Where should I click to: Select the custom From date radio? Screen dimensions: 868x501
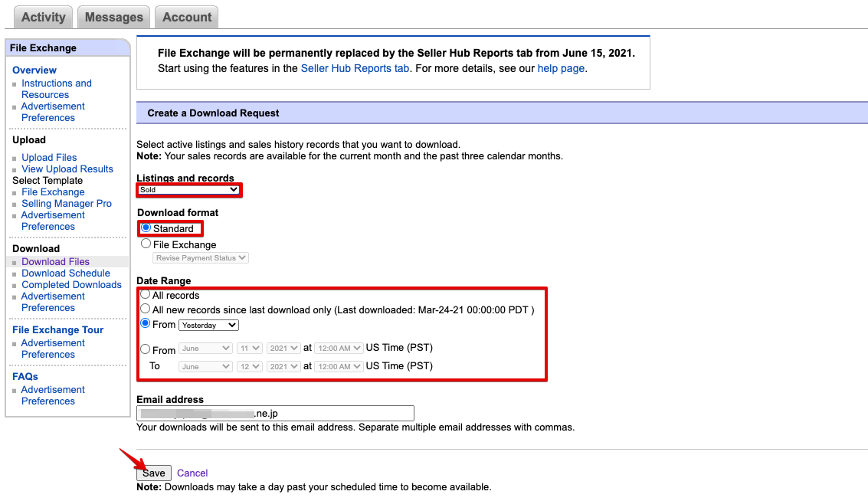click(145, 349)
